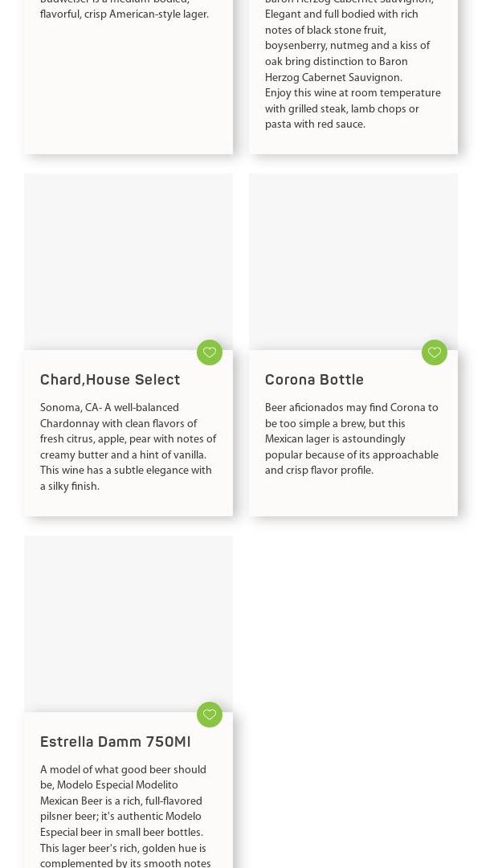This screenshot has width=498, height=868.
Task: Add Estrella Damm 750Ml to favorites
Action: tap(210, 714)
